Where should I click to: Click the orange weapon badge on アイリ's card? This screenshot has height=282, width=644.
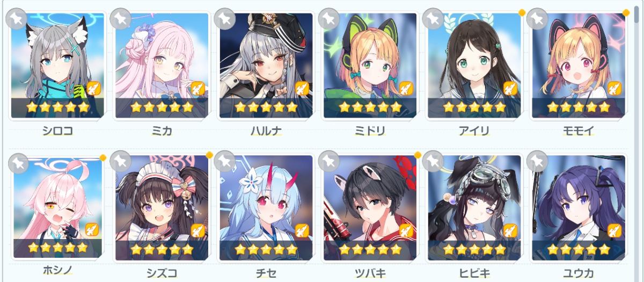(510, 88)
